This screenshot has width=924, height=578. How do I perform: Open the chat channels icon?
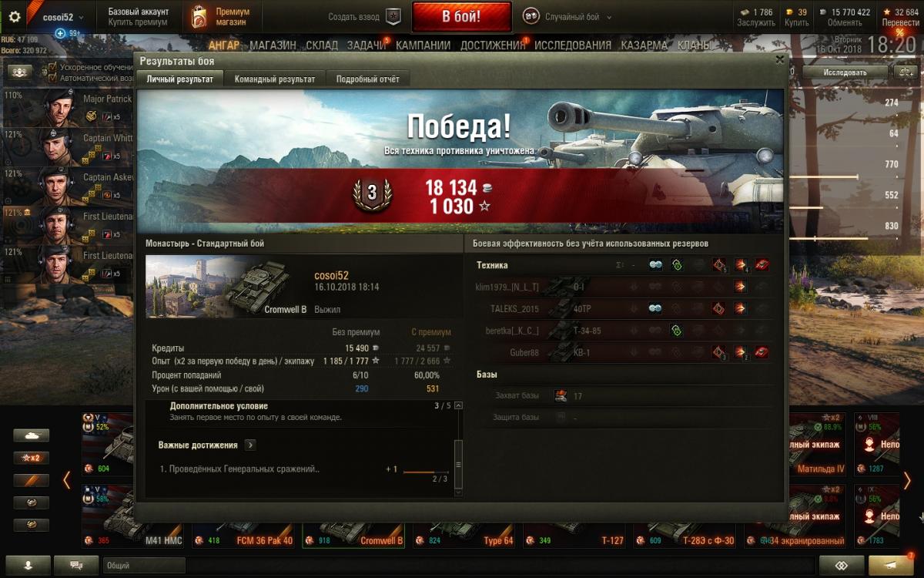coord(77,565)
